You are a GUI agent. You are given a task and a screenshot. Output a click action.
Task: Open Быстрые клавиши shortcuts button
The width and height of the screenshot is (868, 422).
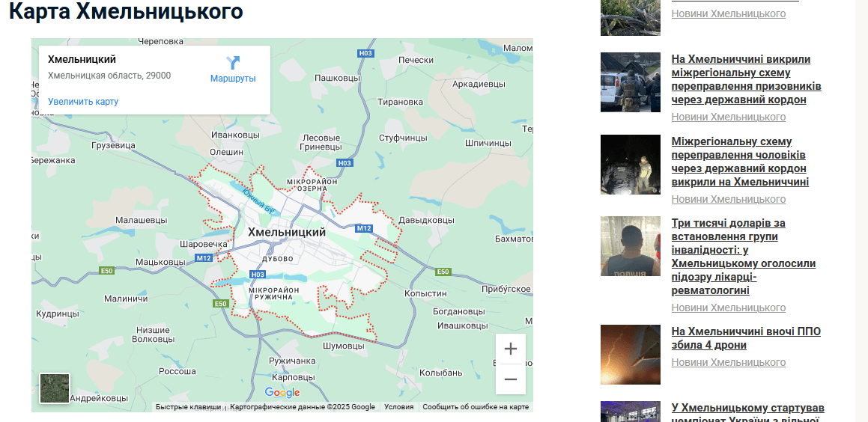[x=188, y=407]
